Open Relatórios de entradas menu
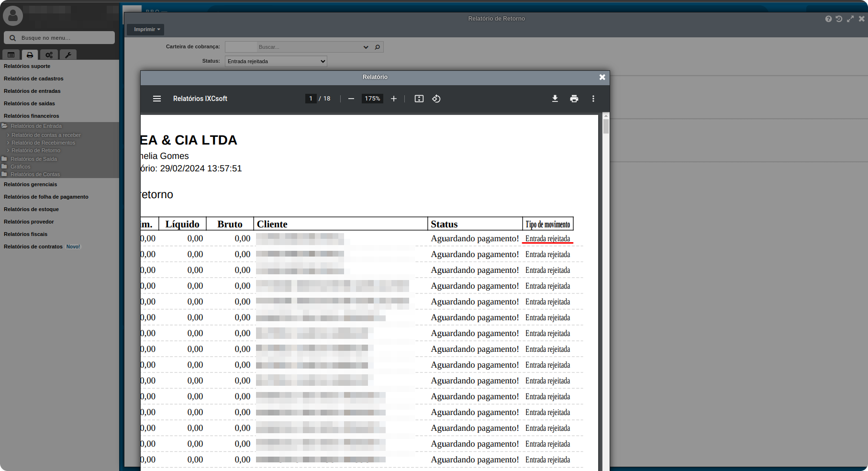The image size is (868, 471). click(x=32, y=91)
